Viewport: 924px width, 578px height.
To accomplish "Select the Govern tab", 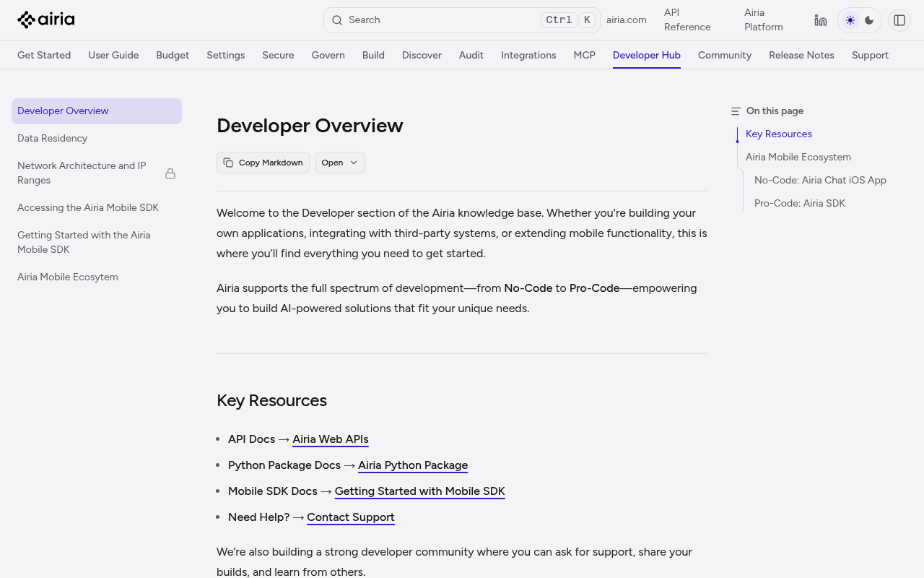I will (328, 55).
